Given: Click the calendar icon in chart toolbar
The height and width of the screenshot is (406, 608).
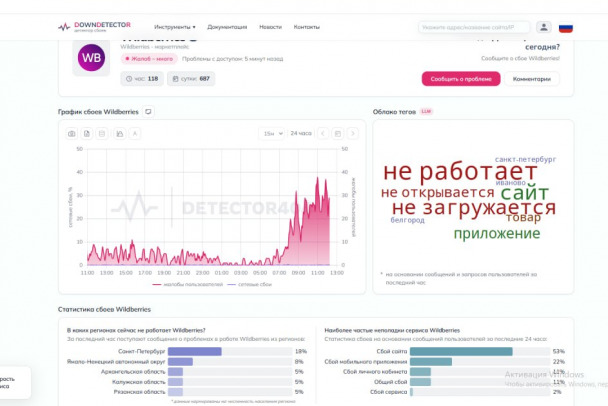Looking at the screenshot, I should 338,133.
